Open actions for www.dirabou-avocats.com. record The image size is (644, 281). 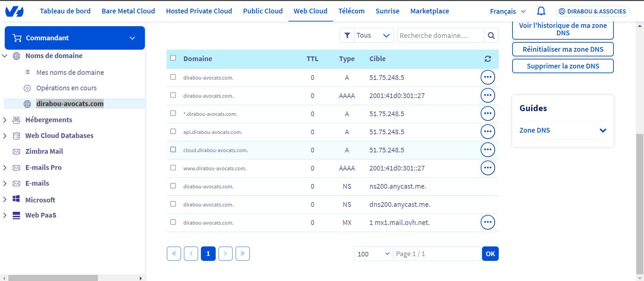point(488,168)
